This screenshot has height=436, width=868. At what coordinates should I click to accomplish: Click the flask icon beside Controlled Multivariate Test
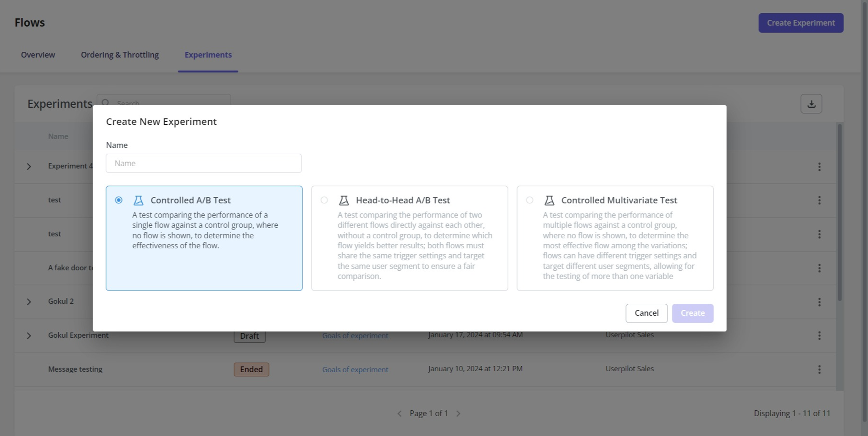(x=549, y=201)
